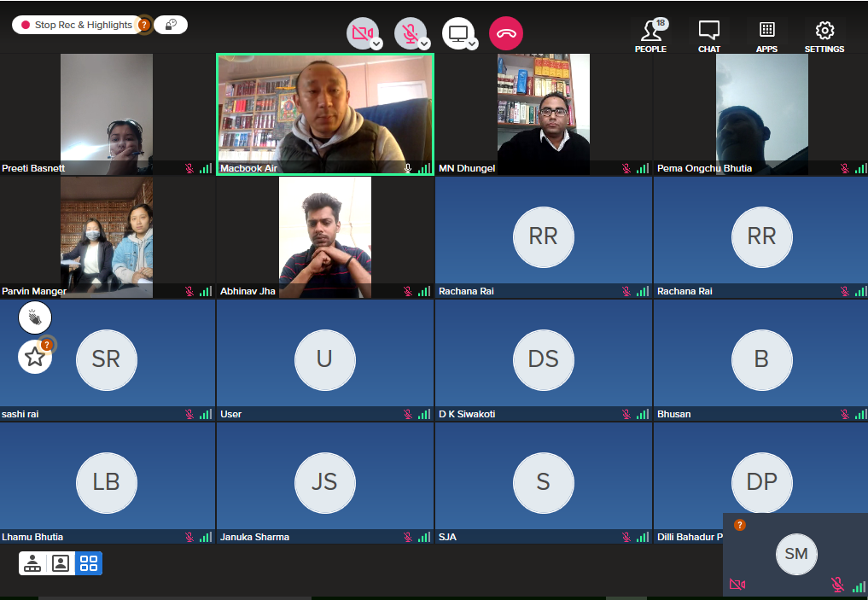Screen dimensions: 868x600
Task: Click the muted mic icon on D K Siwakoti
Action: pos(626,414)
